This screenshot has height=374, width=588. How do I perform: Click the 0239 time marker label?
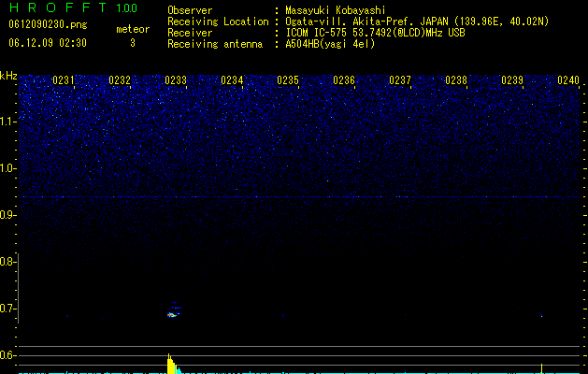[x=512, y=80]
